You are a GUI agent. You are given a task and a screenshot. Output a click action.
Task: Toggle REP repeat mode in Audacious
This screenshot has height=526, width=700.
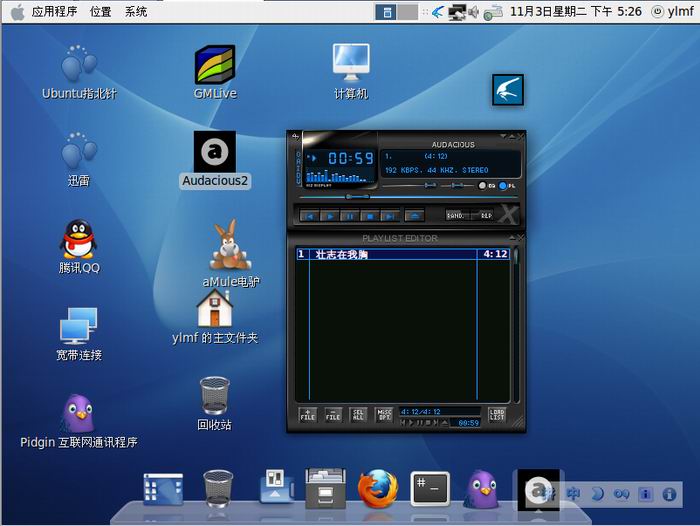point(484,215)
